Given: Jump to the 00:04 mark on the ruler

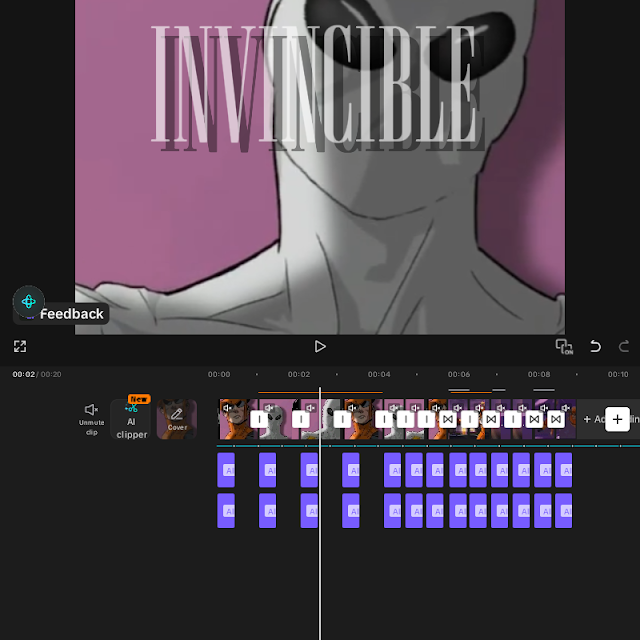Looking at the screenshot, I should click(379, 374).
